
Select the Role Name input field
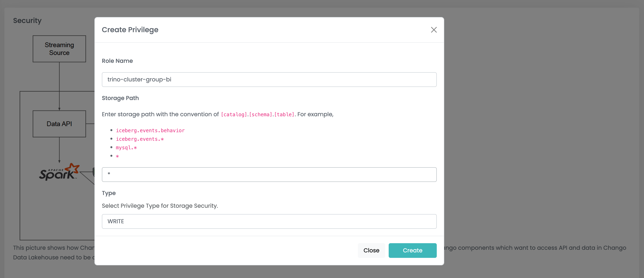tap(269, 79)
